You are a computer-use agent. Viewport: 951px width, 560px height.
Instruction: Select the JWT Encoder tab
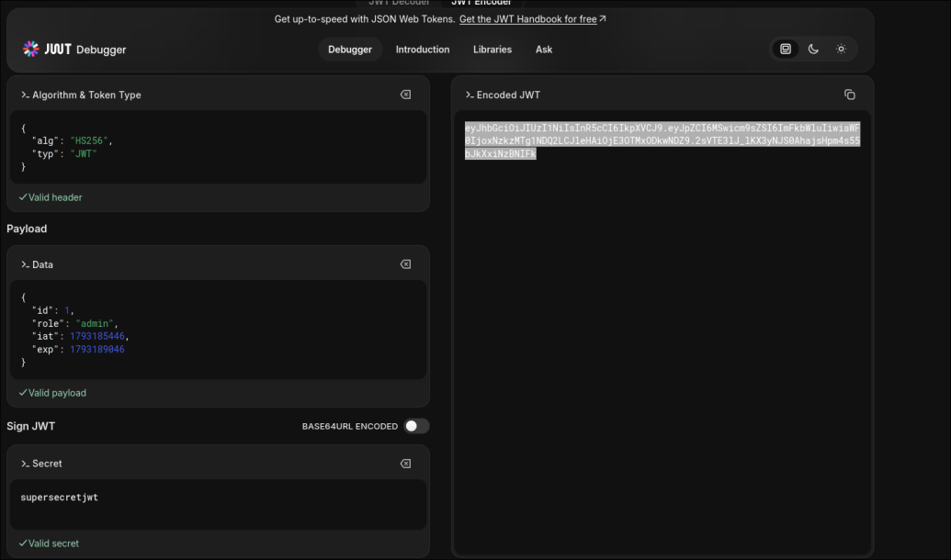481,3
